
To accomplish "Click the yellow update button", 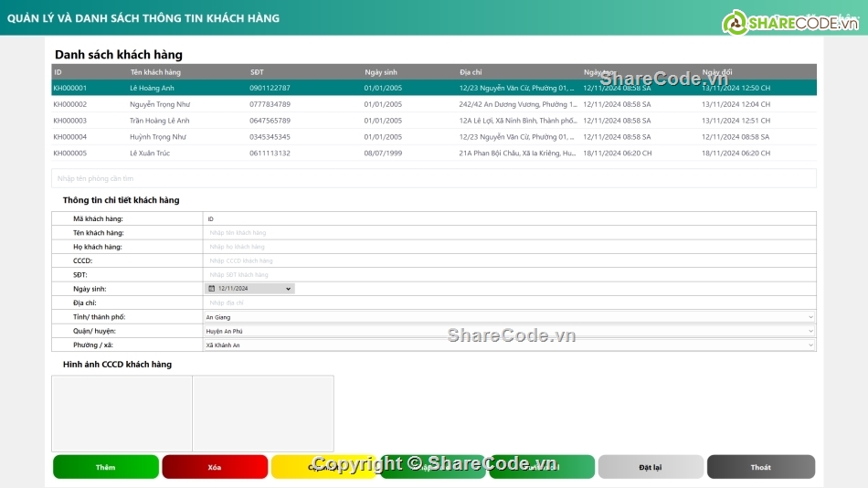I will click(323, 467).
